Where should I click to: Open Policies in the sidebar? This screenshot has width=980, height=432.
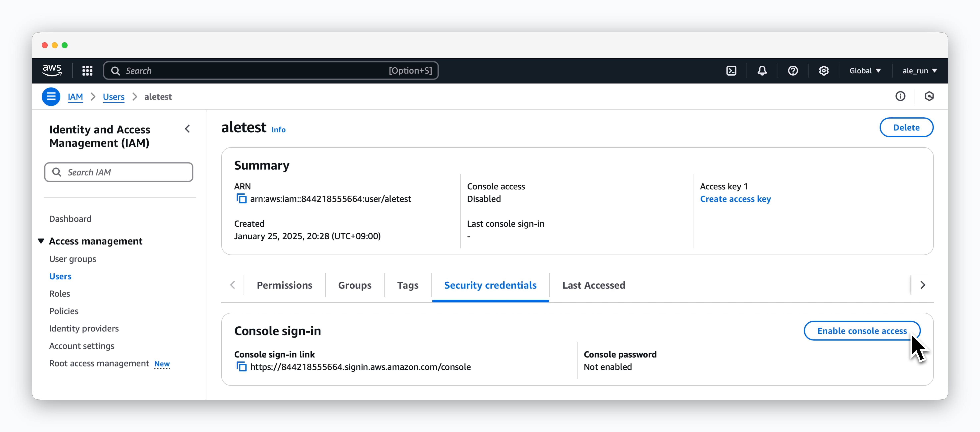tap(64, 311)
